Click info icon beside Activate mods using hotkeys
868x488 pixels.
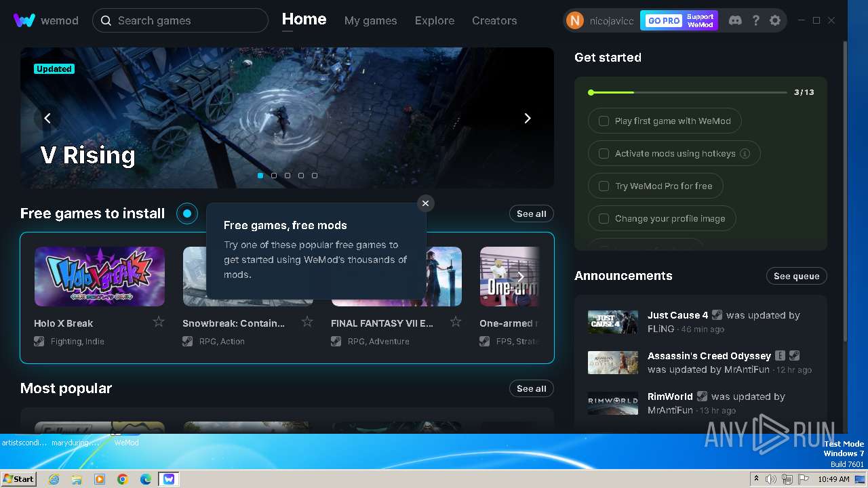pyautogui.click(x=745, y=154)
